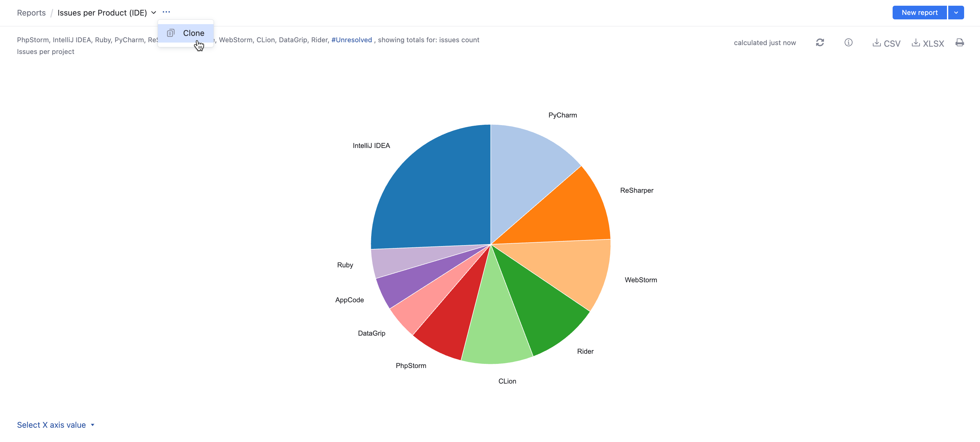Download report as XLSX
This screenshot has height=442, width=980.
(928, 43)
